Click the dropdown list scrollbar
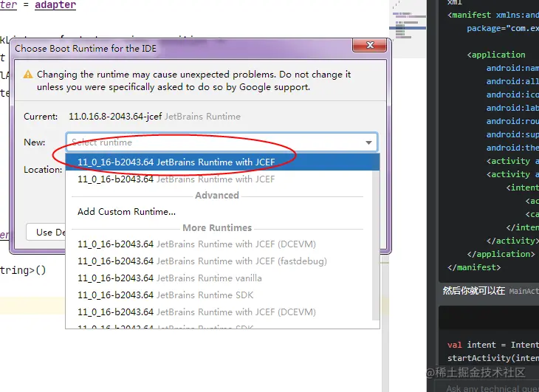This screenshot has height=392, width=539. (376, 245)
